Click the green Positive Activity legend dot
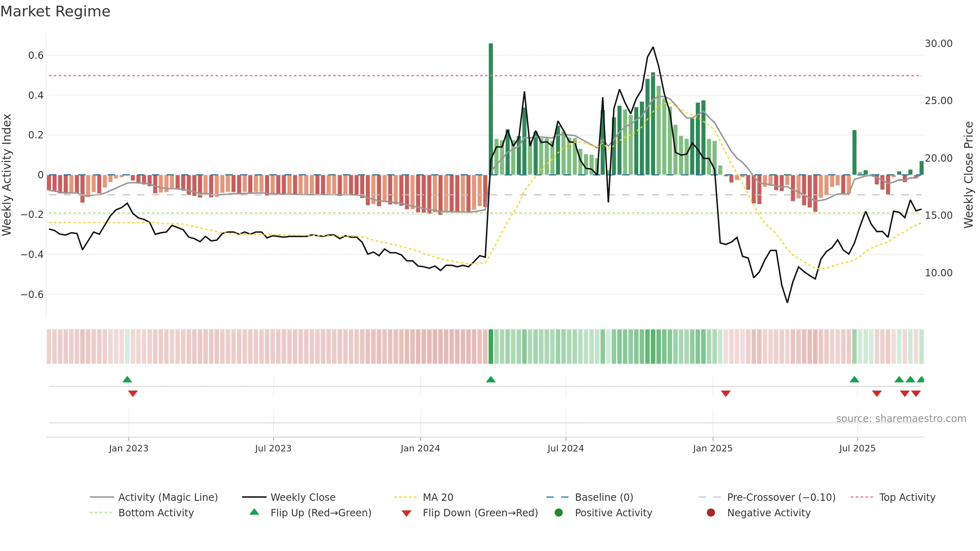The width and height of the screenshot is (980, 551). pos(559,513)
